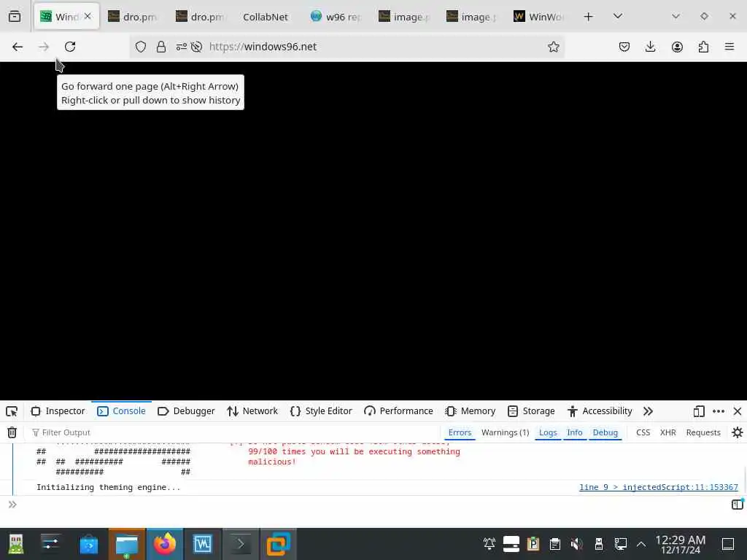Open the terminal task in taskbar

pyautogui.click(x=241, y=544)
